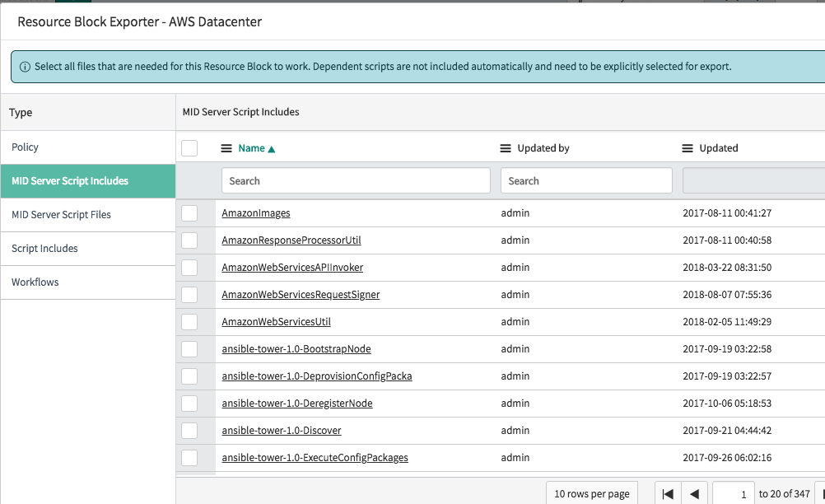The image size is (825, 504).
Task: Sort by the Updated column header
Action: 719,148
